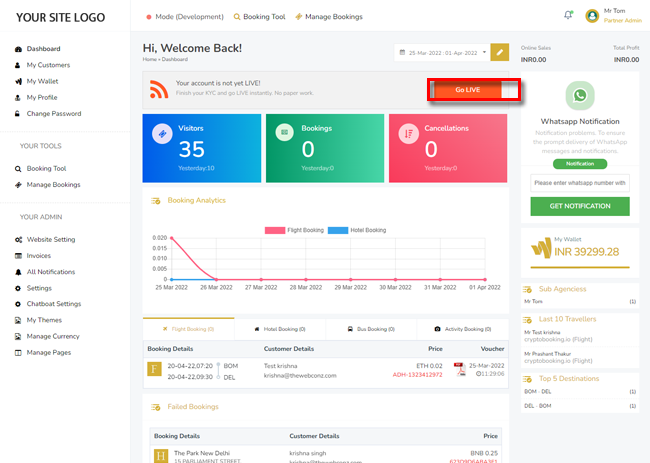The width and height of the screenshot is (650, 463).
Task: Click the 25 Mar 2022 chart data point
Action: [172, 238]
